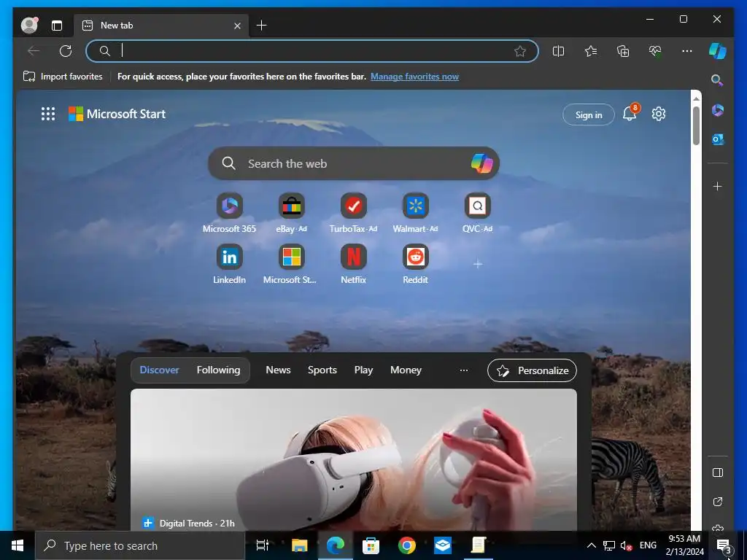Viewport: 747px width, 560px height.
Task: Open Outlook in the sidebar
Action: pos(718,139)
